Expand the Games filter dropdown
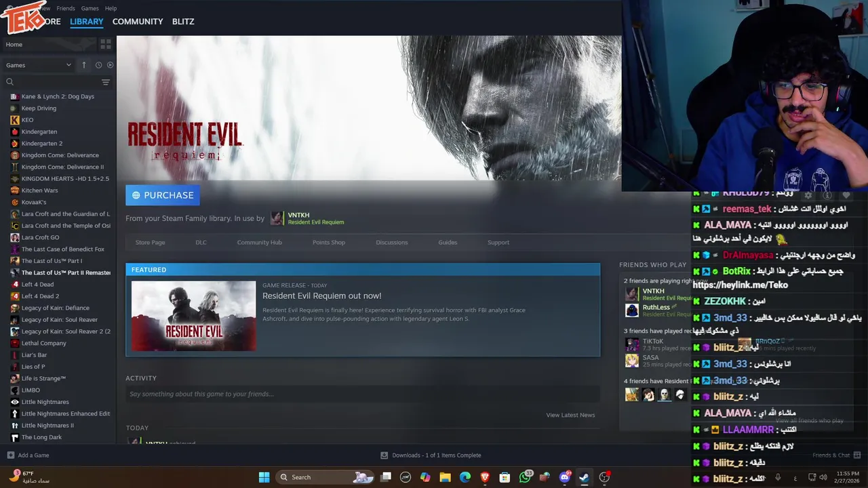This screenshot has height=488, width=868. point(39,65)
